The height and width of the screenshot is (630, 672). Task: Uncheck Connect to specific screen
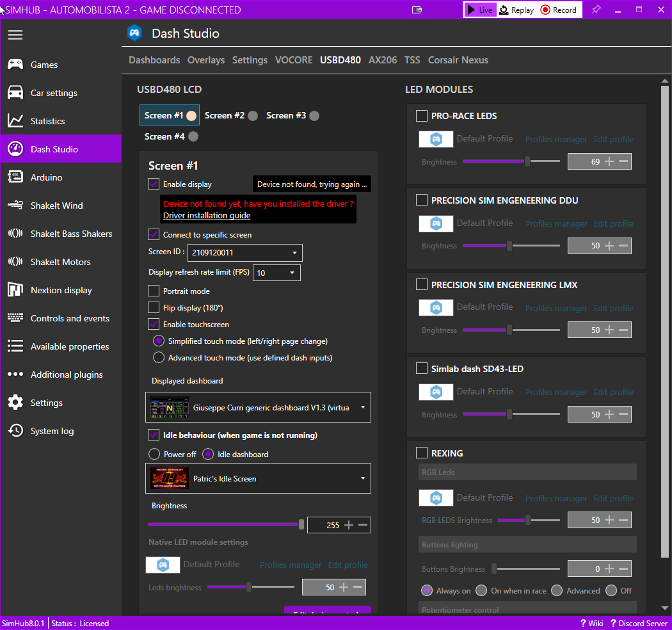tap(154, 234)
